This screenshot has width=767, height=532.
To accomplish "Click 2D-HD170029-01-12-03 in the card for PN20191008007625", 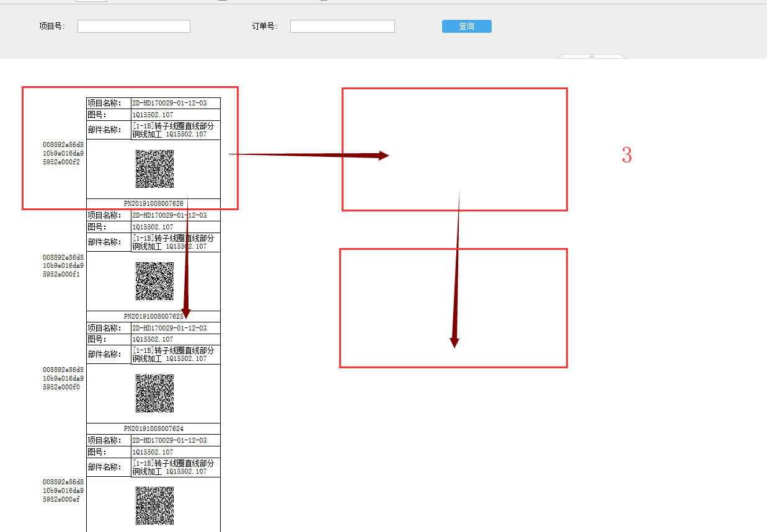I will (169, 215).
